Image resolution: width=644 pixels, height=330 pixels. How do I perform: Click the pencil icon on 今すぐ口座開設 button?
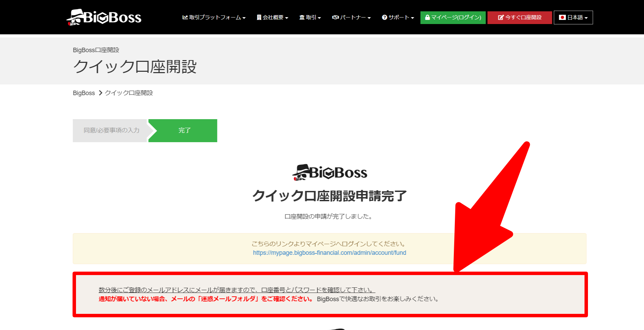pyautogui.click(x=500, y=17)
